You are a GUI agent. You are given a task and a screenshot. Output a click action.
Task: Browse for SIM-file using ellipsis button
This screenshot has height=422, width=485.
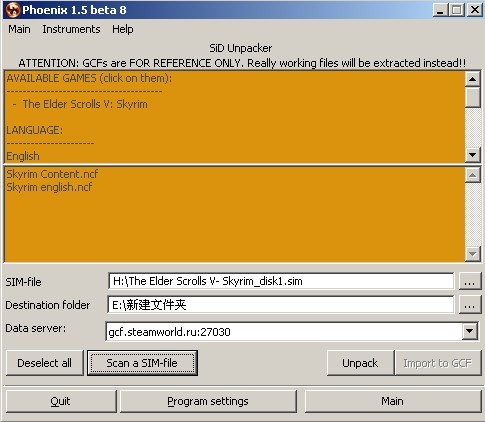click(x=470, y=281)
